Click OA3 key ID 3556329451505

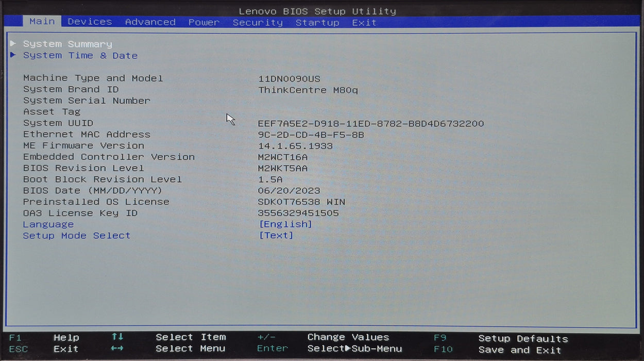click(x=298, y=214)
